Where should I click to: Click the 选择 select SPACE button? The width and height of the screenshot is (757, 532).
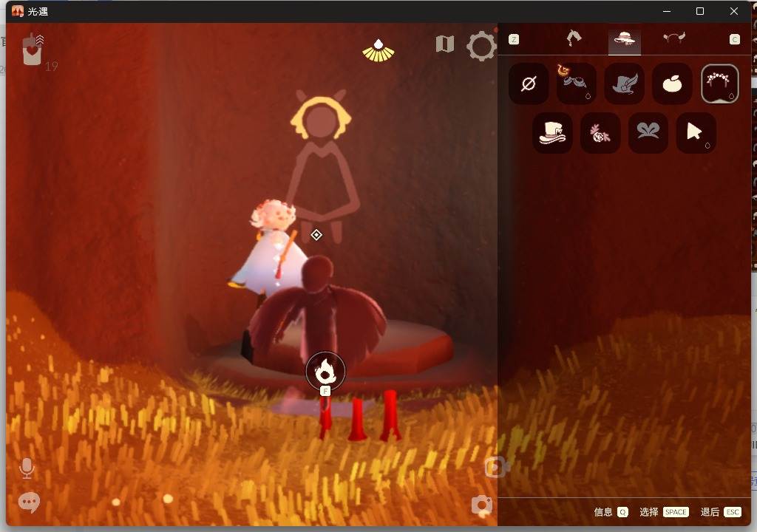[664, 512]
